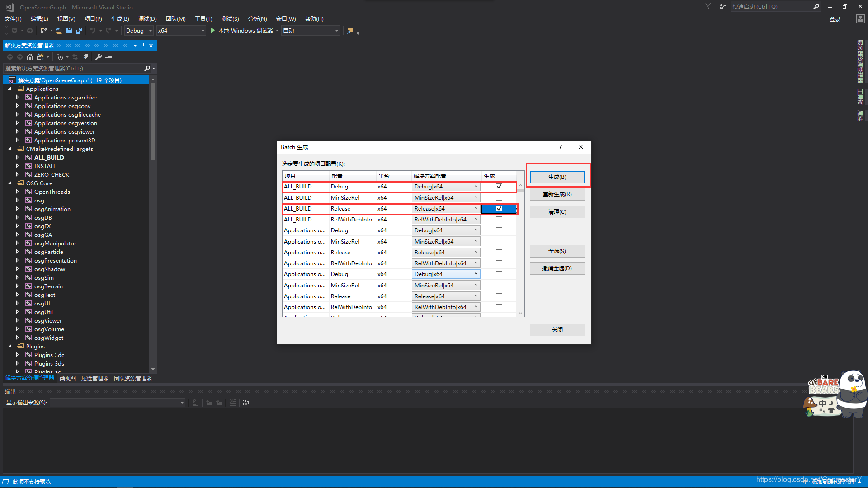Uncheck build for ALL_BUILD Debug row

499,187
